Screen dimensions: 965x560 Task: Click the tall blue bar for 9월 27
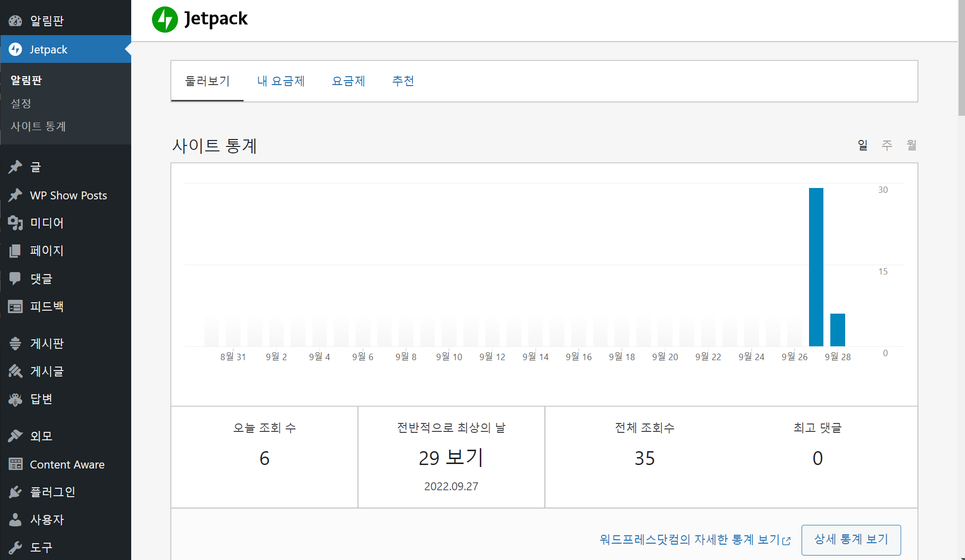click(816, 267)
